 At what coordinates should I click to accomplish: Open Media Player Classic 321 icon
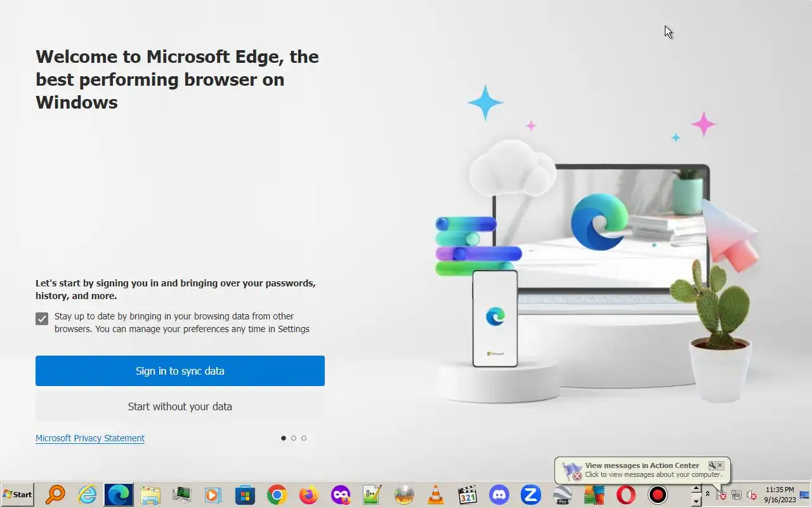point(468,495)
